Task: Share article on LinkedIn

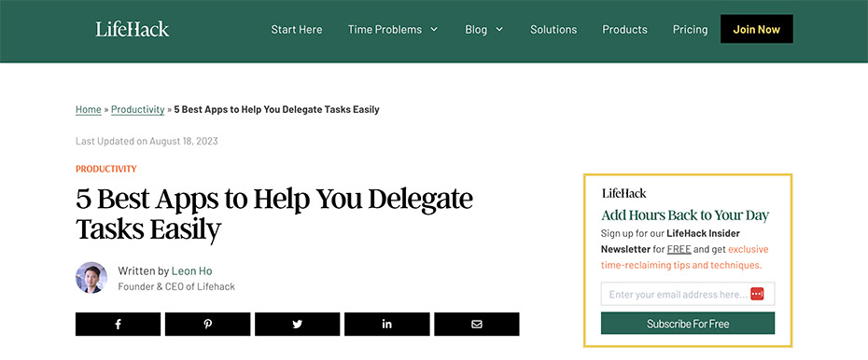Action: [387, 324]
